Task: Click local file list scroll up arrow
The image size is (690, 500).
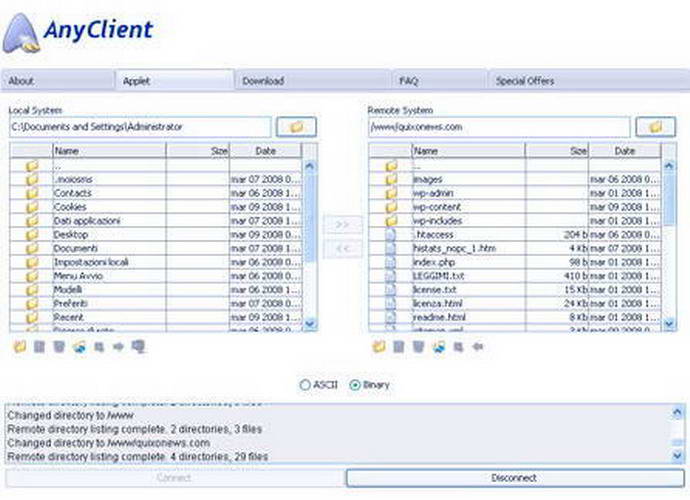Action: (x=310, y=166)
